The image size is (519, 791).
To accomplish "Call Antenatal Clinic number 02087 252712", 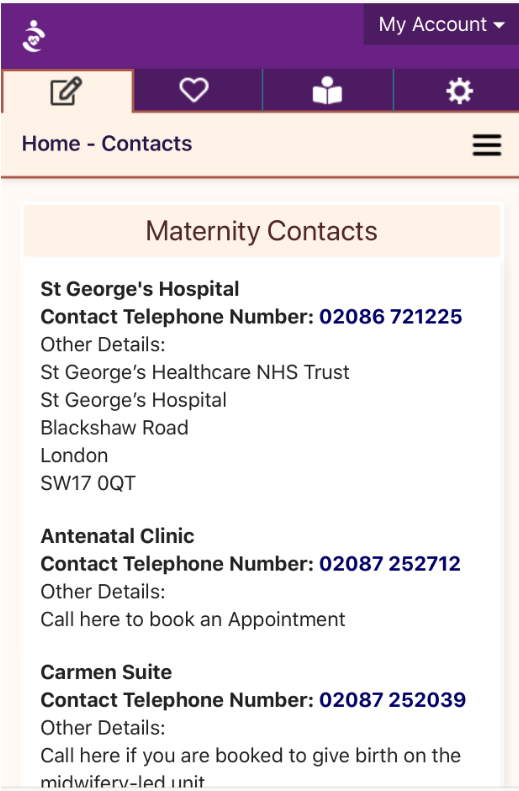I will click(x=390, y=564).
